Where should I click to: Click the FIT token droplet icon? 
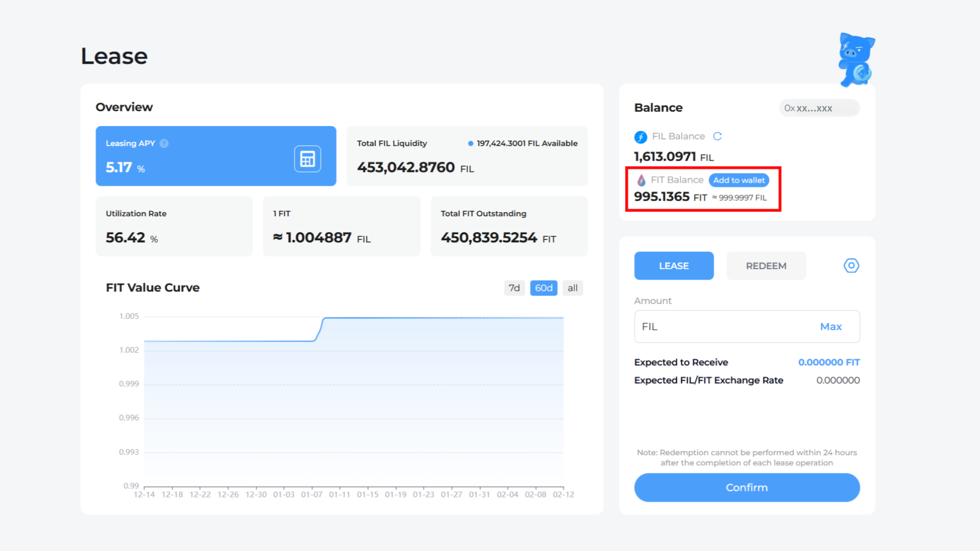coord(641,180)
